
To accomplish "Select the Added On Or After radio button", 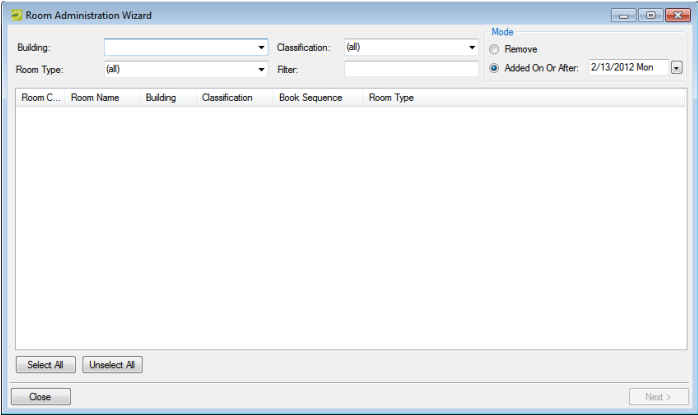I will tap(494, 68).
